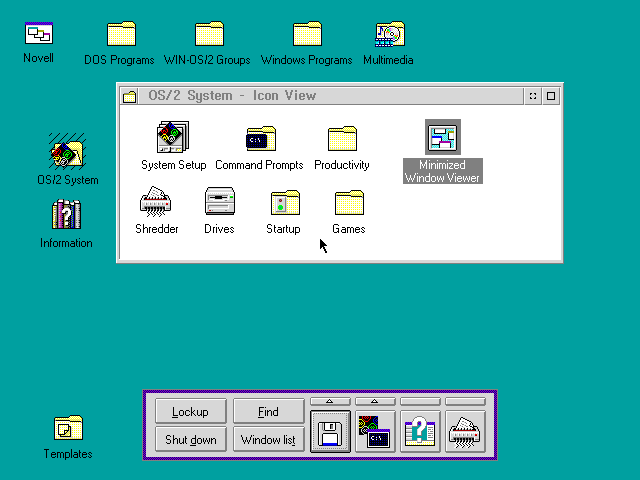Click the 'Minimized Window Viewer' label text

[443, 171]
